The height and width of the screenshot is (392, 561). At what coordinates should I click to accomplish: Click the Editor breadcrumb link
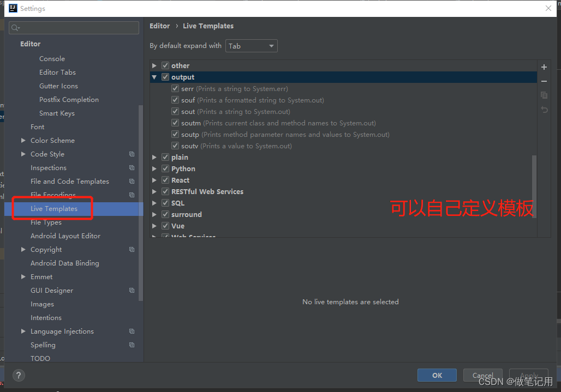(x=159, y=26)
